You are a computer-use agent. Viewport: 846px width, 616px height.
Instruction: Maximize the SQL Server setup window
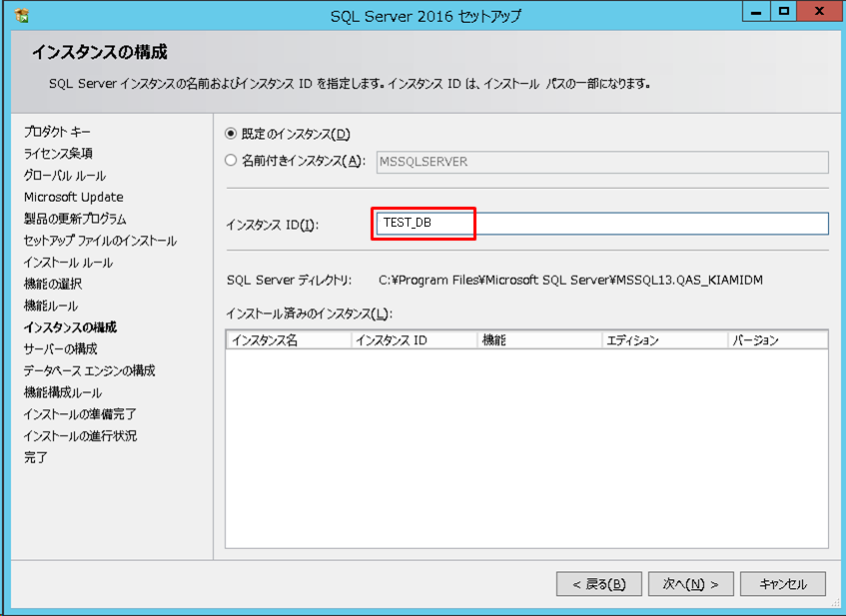[x=783, y=11]
